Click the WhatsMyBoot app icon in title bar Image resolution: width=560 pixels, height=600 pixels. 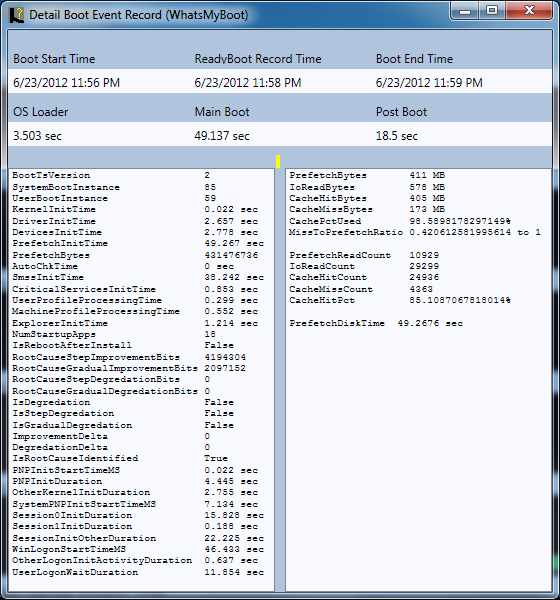[x=16, y=15]
